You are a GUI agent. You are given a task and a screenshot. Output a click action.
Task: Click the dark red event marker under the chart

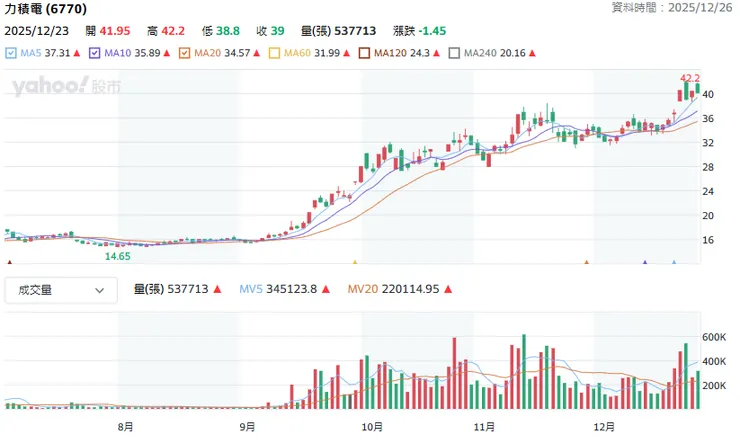click(x=9, y=262)
